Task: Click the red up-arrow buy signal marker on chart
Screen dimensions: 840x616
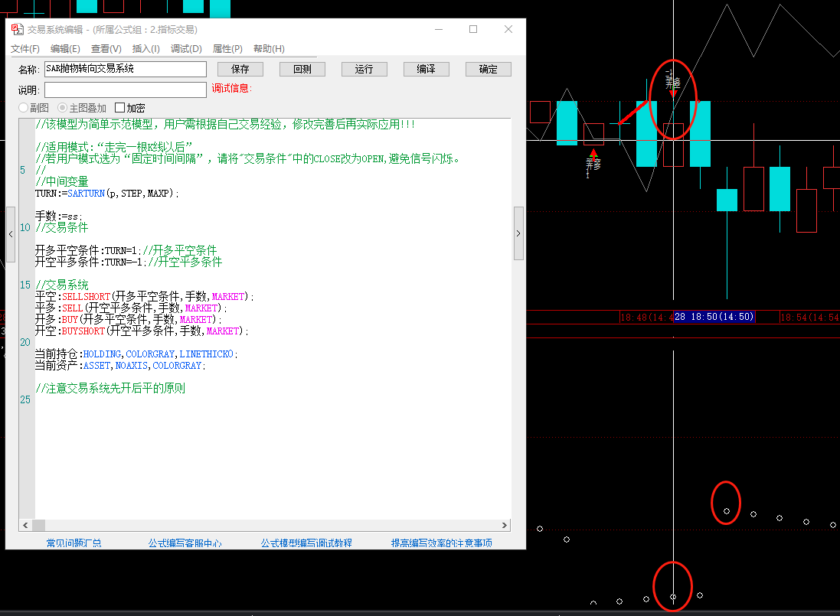Action: [x=593, y=154]
